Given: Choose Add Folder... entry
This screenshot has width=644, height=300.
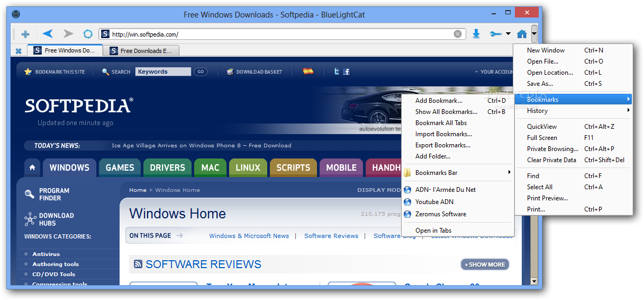Looking at the screenshot, I should tap(458, 156).
